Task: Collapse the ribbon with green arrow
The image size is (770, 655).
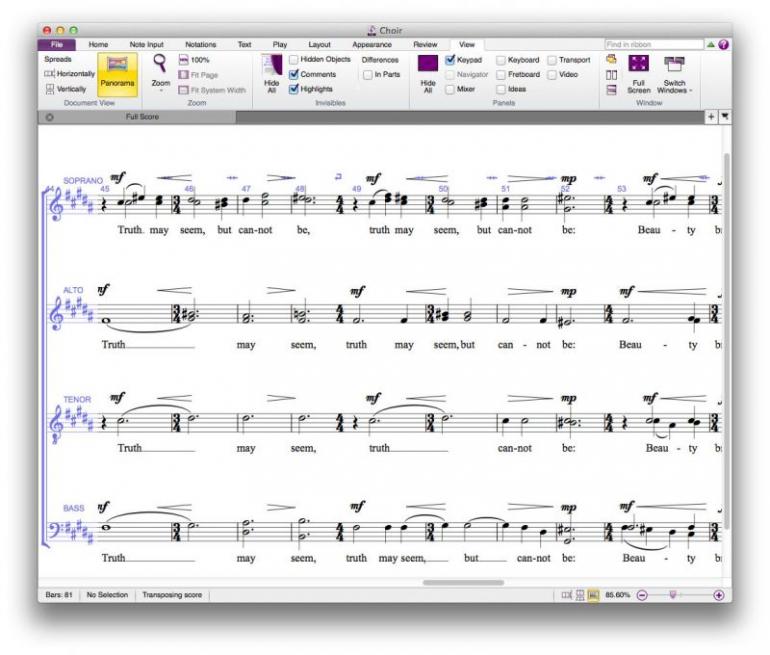Action: [711, 44]
